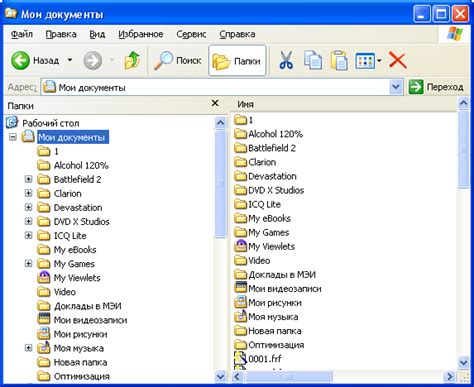
Task: Click tree pane scroll down arrow
Action: click(220, 376)
